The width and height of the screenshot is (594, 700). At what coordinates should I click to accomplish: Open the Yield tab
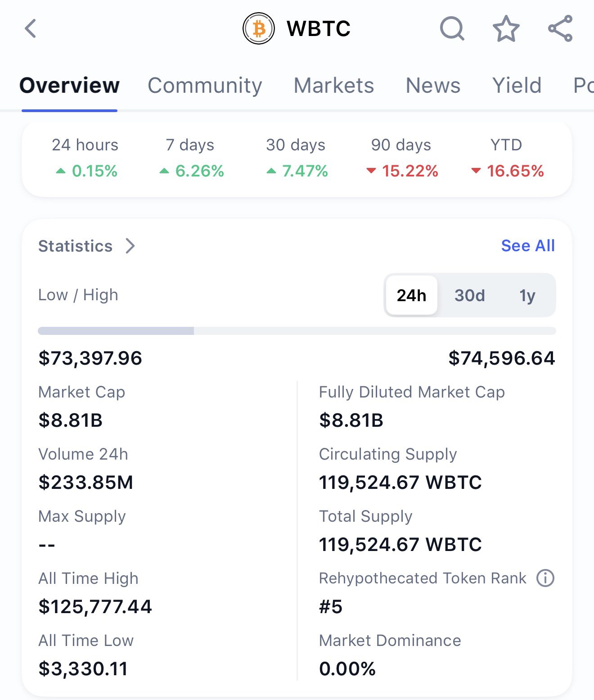click(517, 86)
